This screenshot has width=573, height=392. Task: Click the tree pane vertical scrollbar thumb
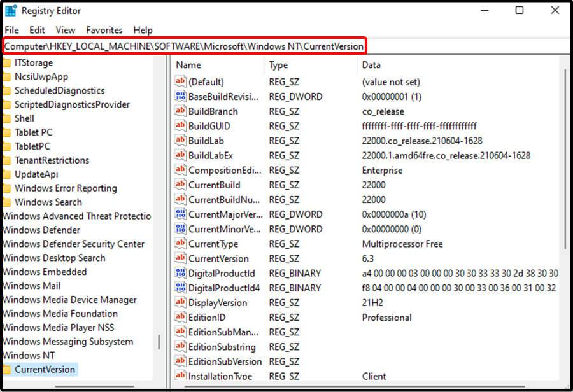tap(159, 342)
